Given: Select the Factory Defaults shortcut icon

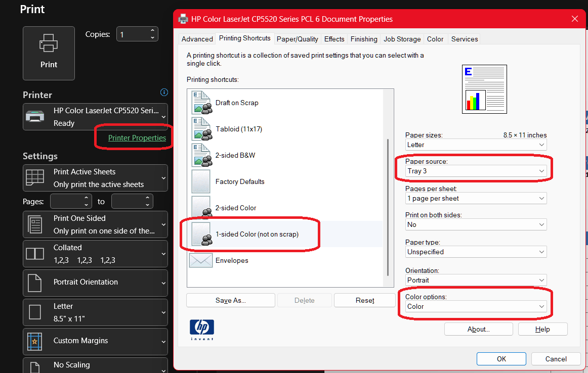Looking at the screenshot, I should click(201, 181).
